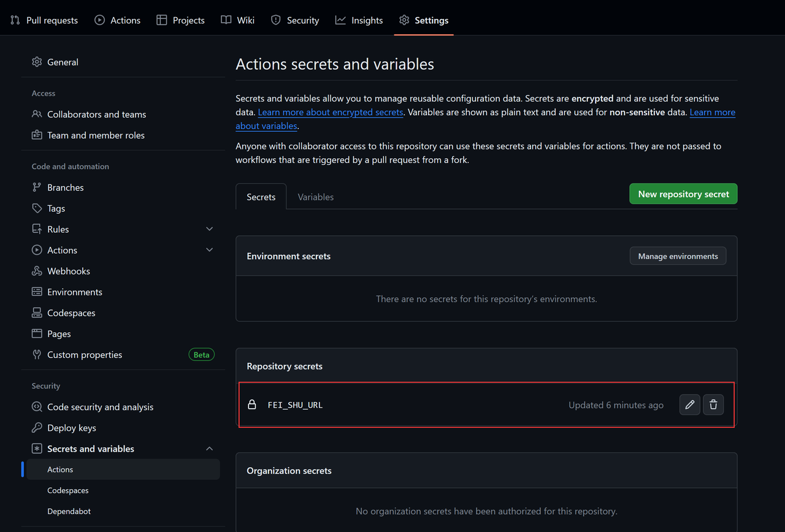The image size is (785, 532).
Task: Click the key icon beside Deploy keys
Action: pyautogui.click(x=37, y=427)
